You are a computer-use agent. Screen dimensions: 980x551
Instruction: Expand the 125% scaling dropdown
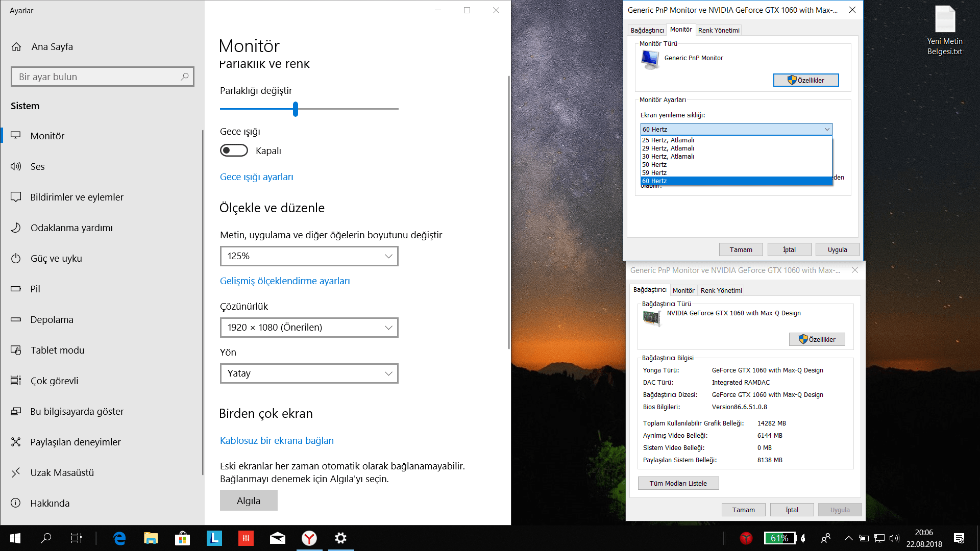[309, 256]
